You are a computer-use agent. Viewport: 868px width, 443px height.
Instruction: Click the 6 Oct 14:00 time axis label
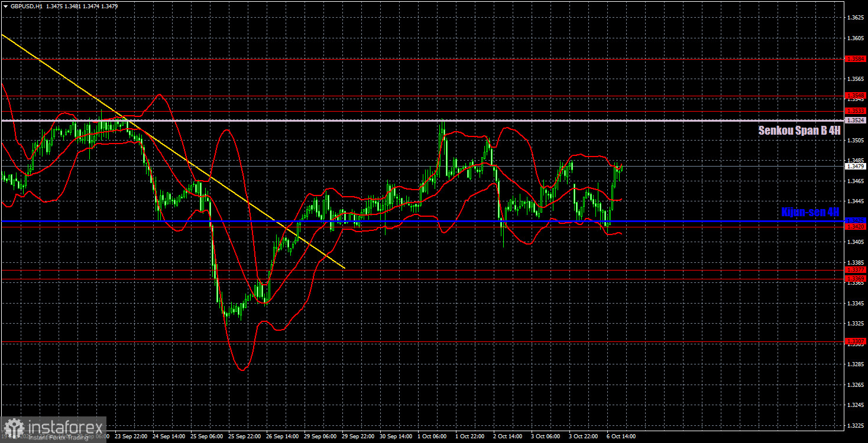(x=621, y=437)
